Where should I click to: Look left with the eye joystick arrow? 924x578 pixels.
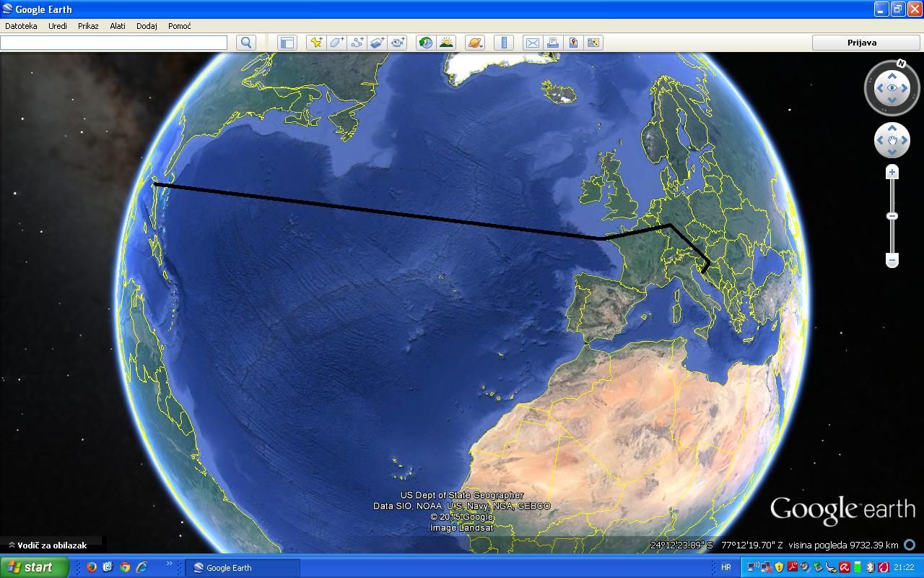880,88
